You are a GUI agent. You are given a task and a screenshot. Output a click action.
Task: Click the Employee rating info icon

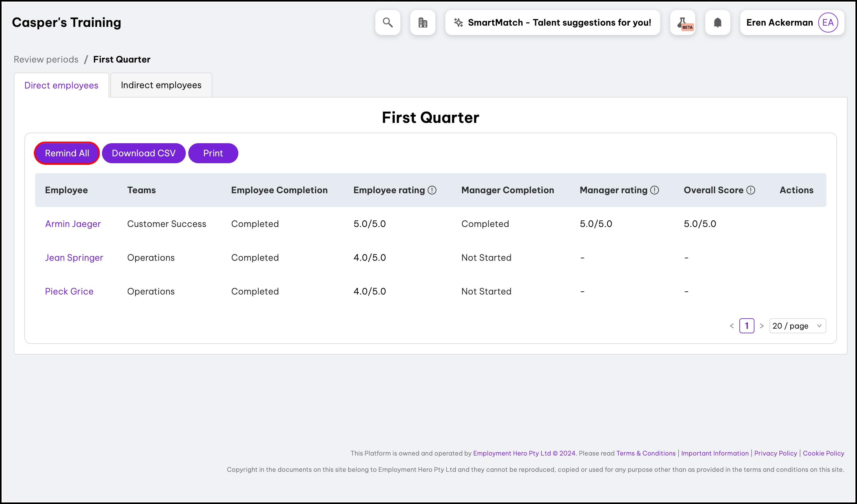(x=432, y=190)
